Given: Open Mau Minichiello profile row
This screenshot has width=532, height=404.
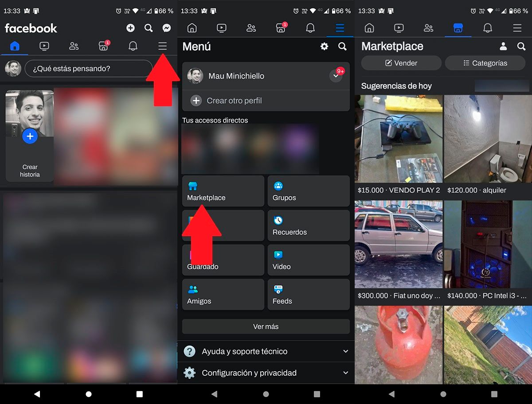Looking at the screenshot, I should (266, 76).
